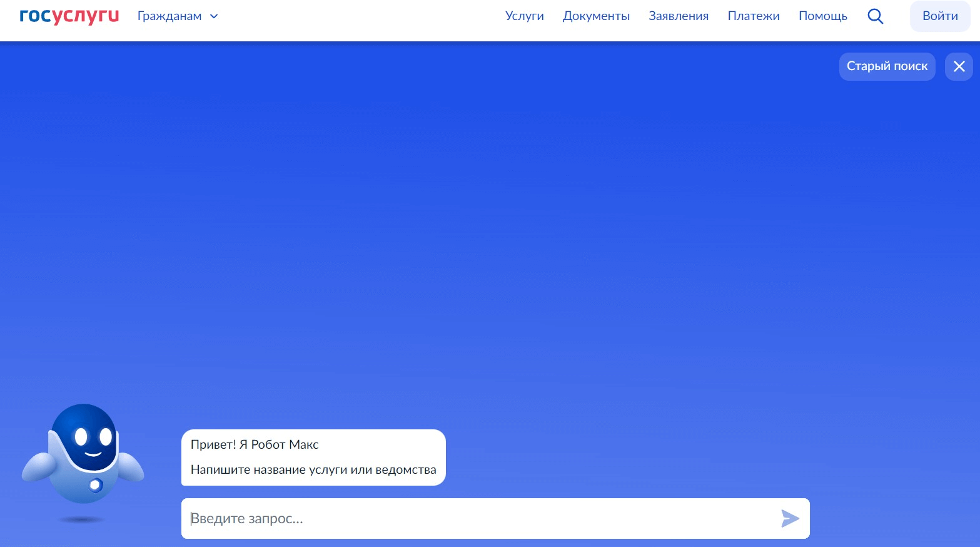Click the Напишите название услуги или ведомства hint

click(313, 469)
